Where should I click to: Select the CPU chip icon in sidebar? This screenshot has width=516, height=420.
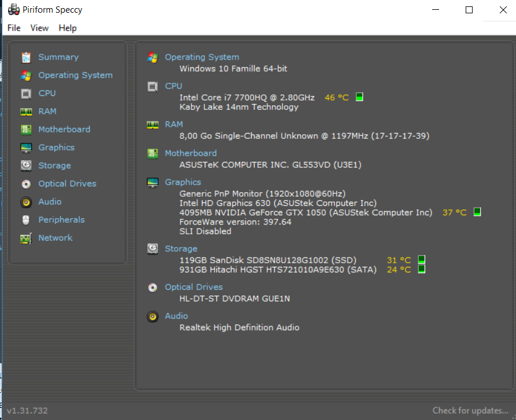tap(26, 93)
